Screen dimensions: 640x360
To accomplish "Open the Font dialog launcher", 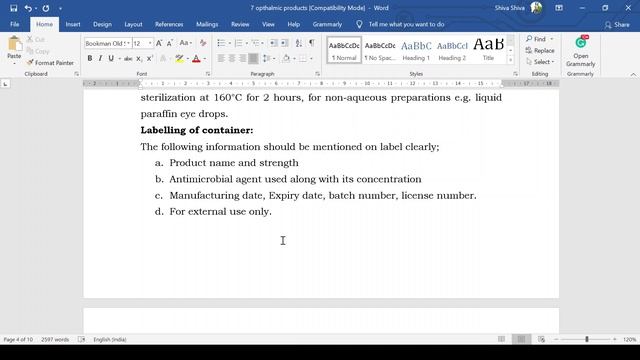I will point(208,74).
